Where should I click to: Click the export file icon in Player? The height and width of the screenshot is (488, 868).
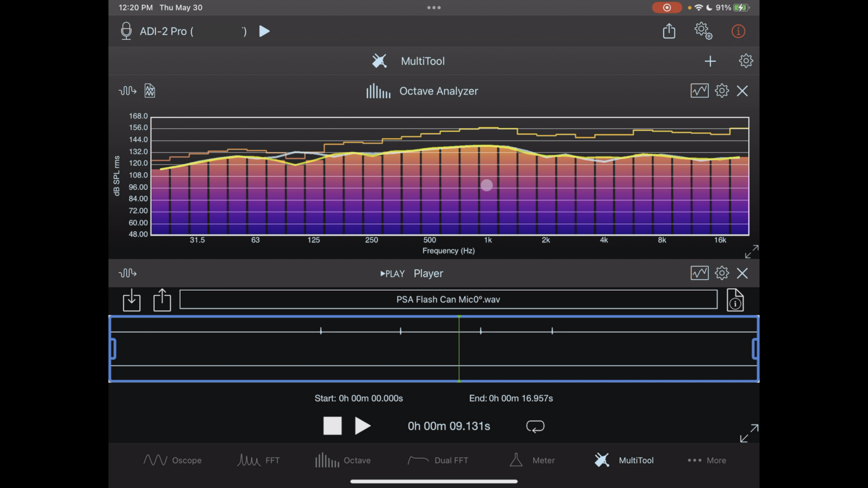click(x=161, y=300)
